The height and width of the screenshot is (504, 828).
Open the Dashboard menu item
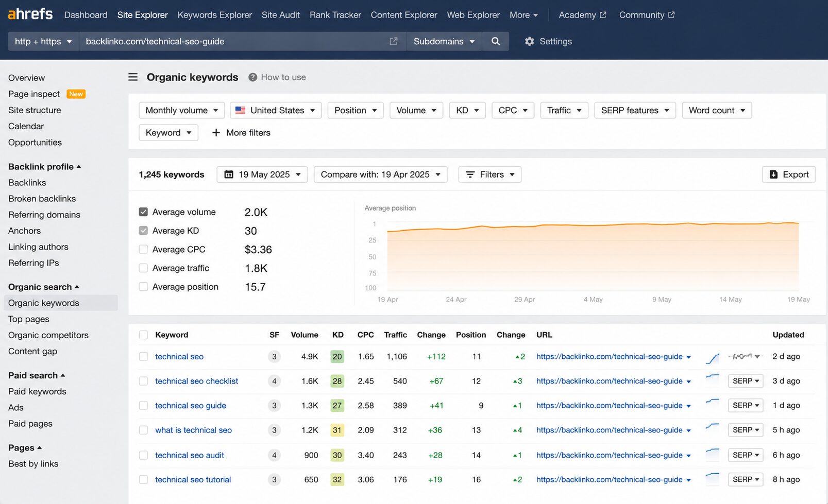point(86,15)
